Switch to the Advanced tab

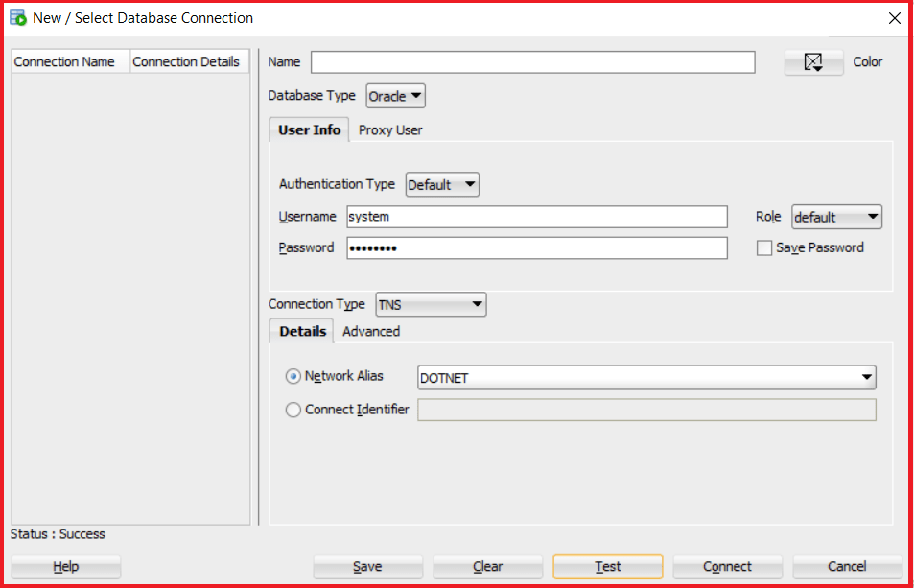[371, 331]
